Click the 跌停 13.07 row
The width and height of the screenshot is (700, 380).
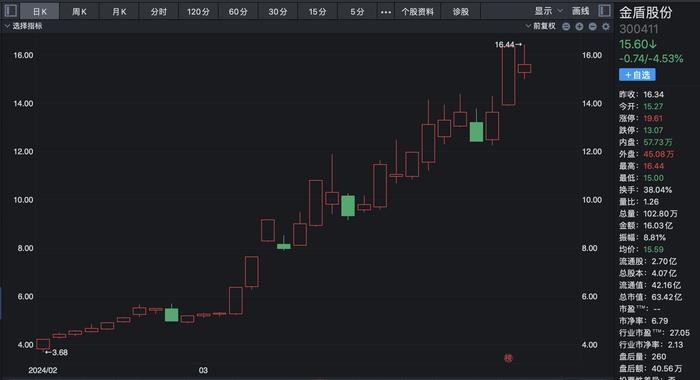(x=641, y=130)
